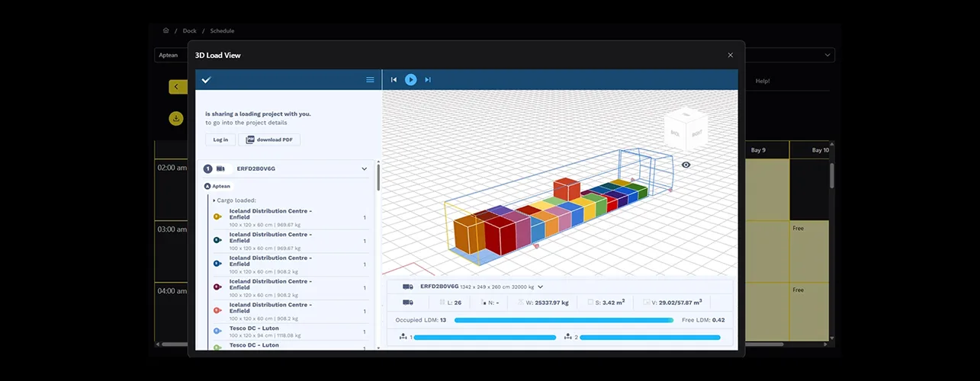Image resolution: width=980 pixels, height=381 pixels.
Task: Click the N: - stat cell
Action: point(490,303)
